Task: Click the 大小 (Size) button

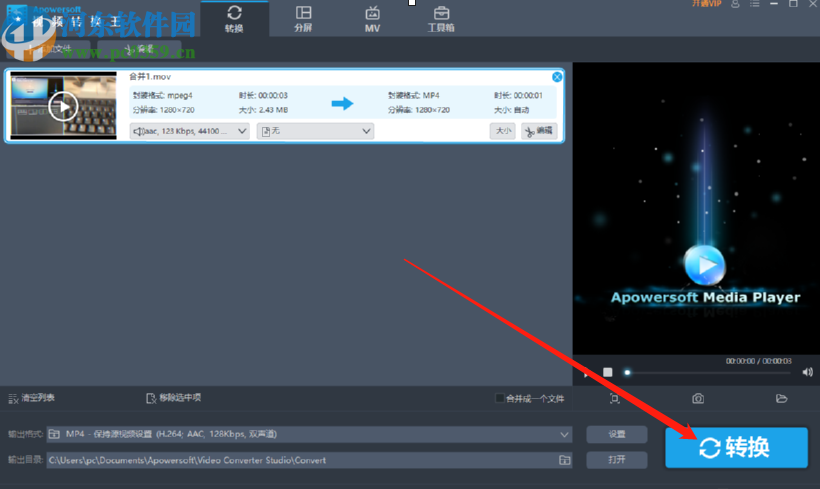Action: point(503,131)
